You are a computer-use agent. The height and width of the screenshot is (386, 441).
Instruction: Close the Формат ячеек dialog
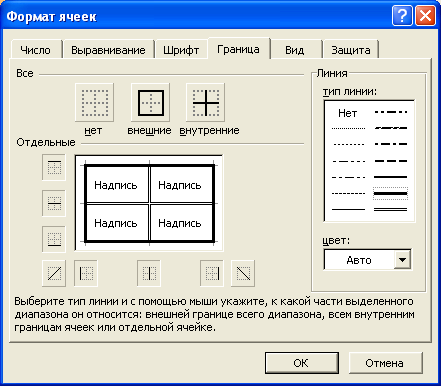[x=425, y=15]
